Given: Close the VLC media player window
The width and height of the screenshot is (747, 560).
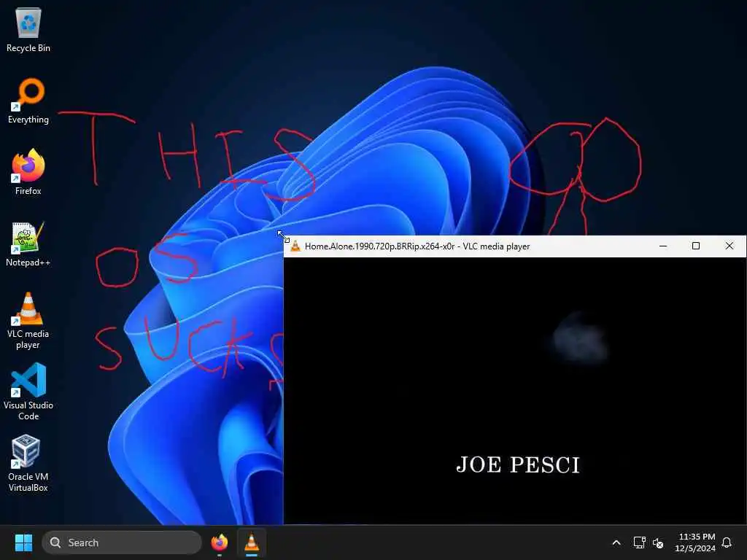Looking at the screenshot, I should point(729,246).
